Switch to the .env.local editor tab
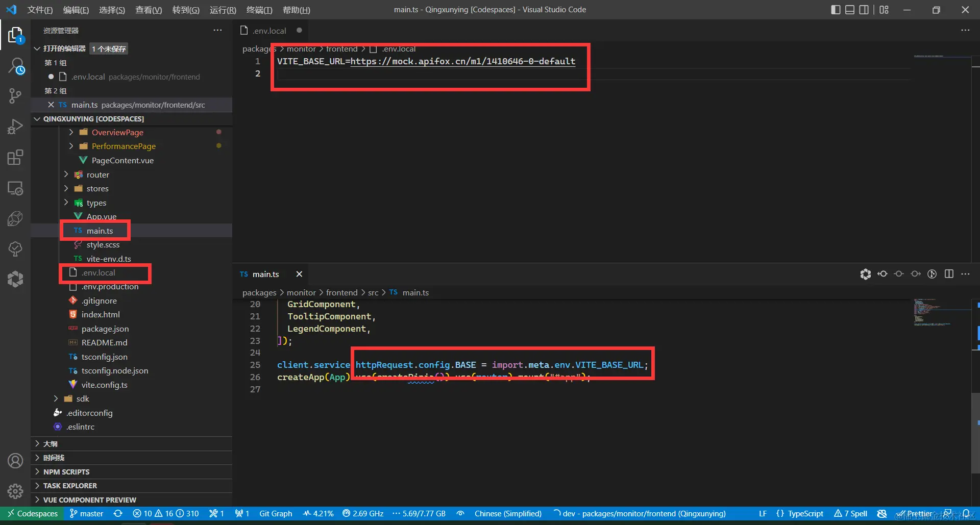Viewport: 980px width, 525px height. pos(271,31)
